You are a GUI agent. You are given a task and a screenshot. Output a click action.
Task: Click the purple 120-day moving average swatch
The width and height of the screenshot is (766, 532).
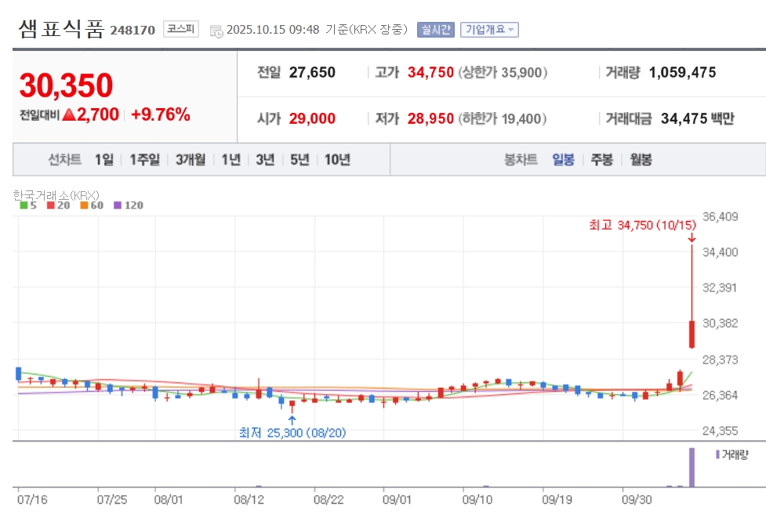tap(118, 205)
